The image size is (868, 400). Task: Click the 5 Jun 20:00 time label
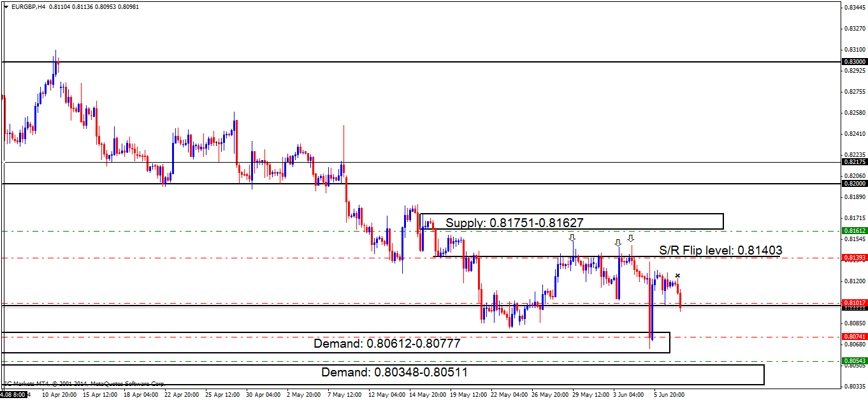(x=670, y=395)
